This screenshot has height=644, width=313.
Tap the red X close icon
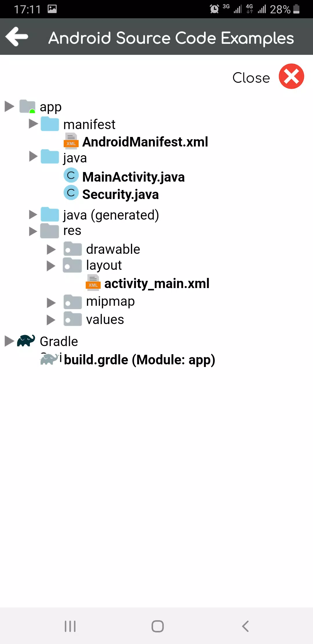point(291,76)
